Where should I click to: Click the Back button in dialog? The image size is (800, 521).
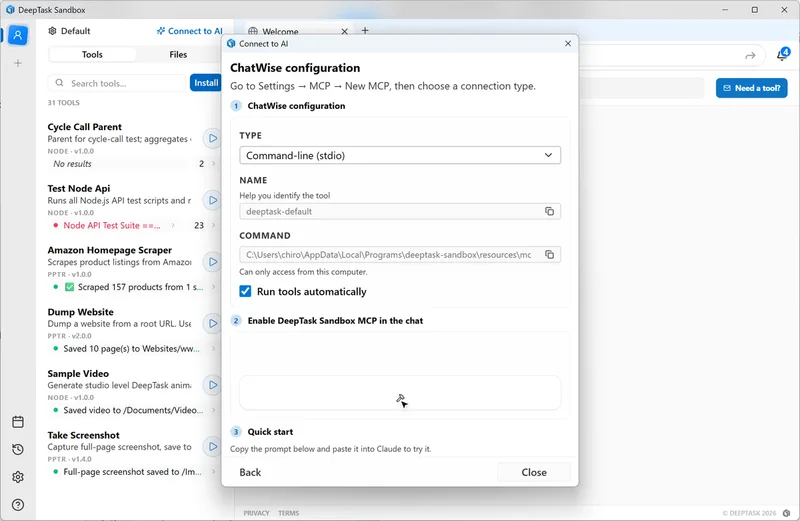pyautogui.click(x=250, y=472)
